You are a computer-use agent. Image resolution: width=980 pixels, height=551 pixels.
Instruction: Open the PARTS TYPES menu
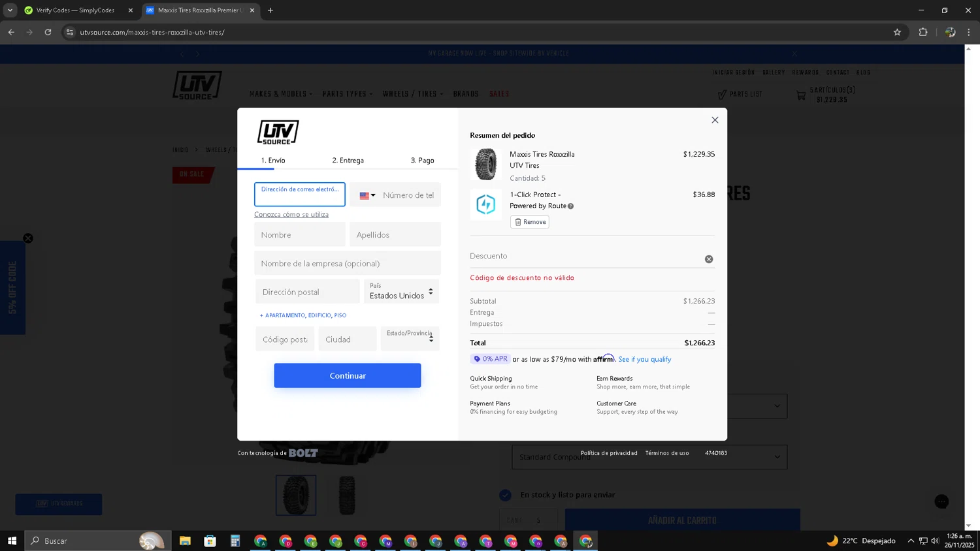point(348,94)
